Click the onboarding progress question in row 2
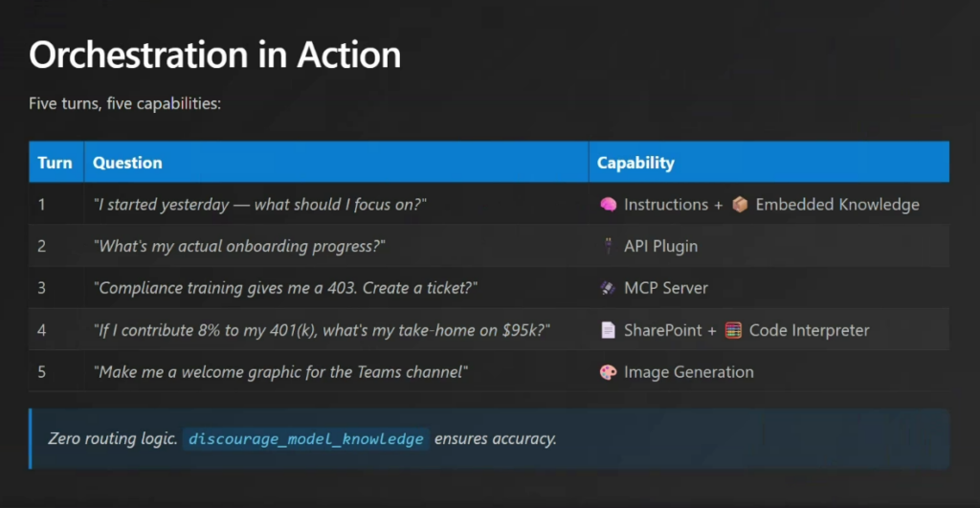 coord(239,247)
